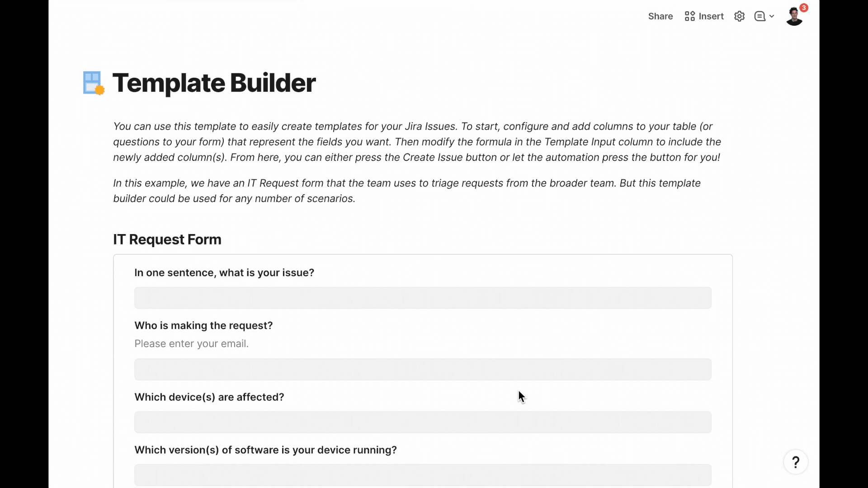Screen dimensions: 868x488
Task: Click the paragraph starting 'In this example'
Action: coord(407,191)
